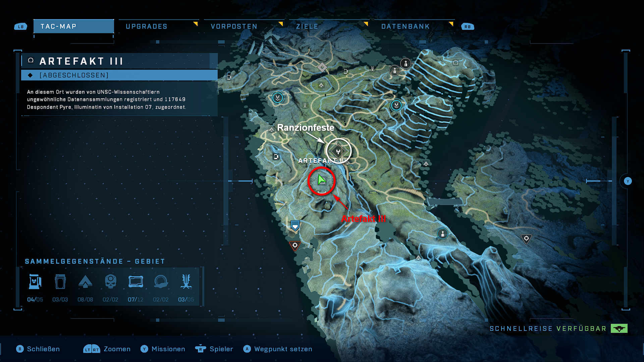Click the Ranzionfeste base icon on map

[x=338, y=151]
